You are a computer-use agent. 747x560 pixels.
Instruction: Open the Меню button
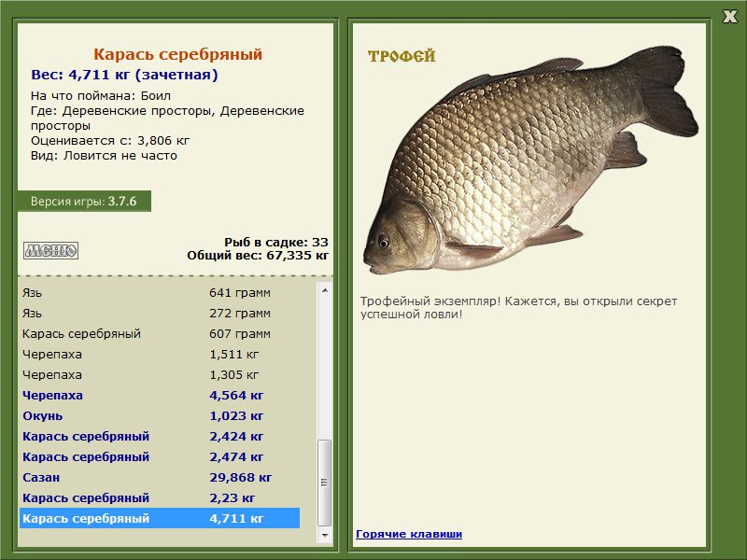(51, 250)
